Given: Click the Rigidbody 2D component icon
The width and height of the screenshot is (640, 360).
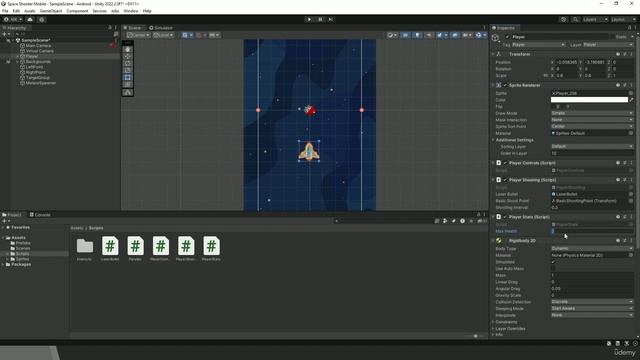Looking at the screenshot, I should point(499,240).
